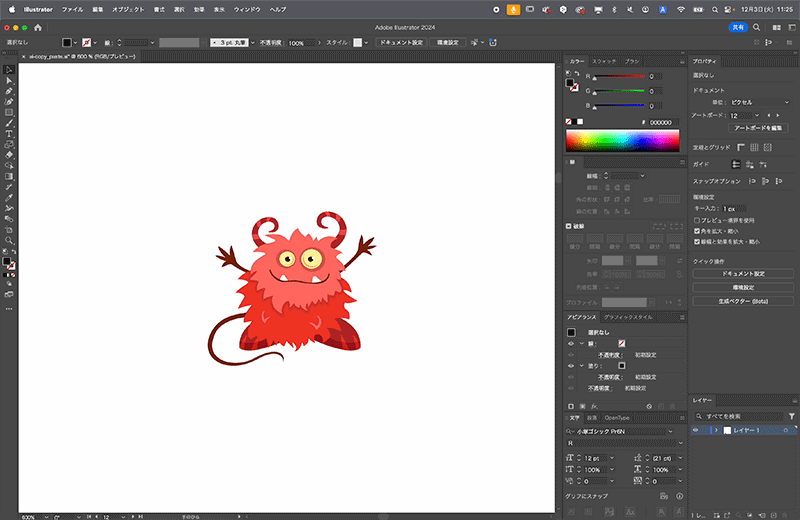Hide レイヤー 1 using its eye icon
800x520 pixels.
click(x=696, y=430)
